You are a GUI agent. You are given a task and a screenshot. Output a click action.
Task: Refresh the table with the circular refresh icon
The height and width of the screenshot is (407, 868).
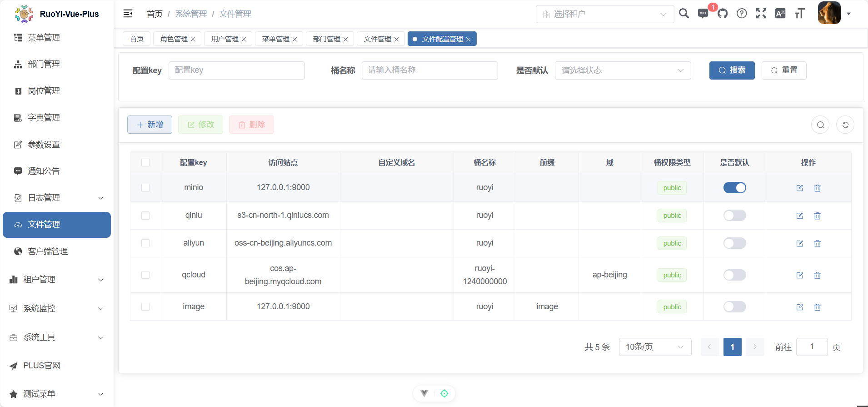pyautogui.click(x=845, y=125)
